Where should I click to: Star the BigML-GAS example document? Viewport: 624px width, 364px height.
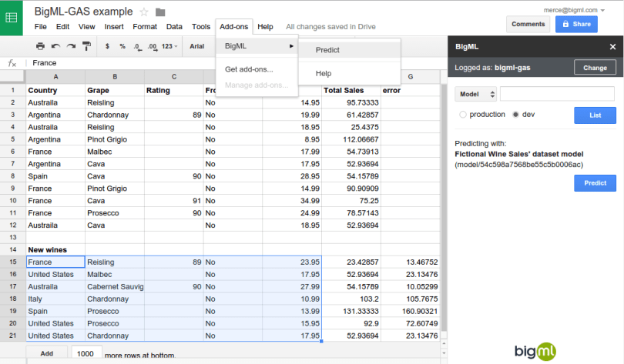(144, 12)
